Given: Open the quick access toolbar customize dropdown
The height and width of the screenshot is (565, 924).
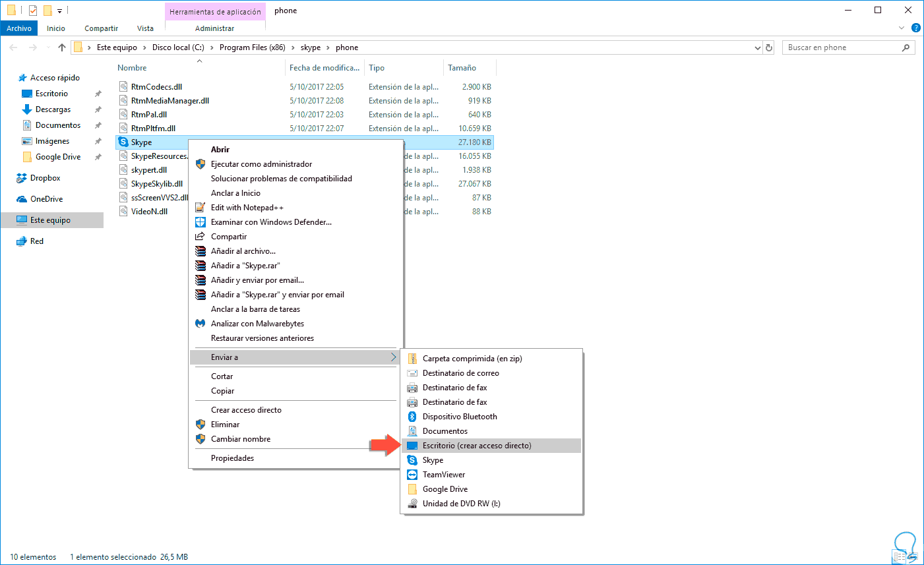Looking at the screenshot, I should pos(59,11).
